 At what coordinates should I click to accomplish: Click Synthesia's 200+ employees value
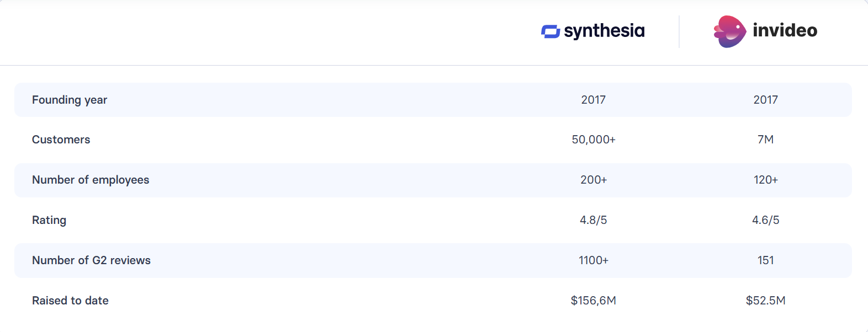594,180
